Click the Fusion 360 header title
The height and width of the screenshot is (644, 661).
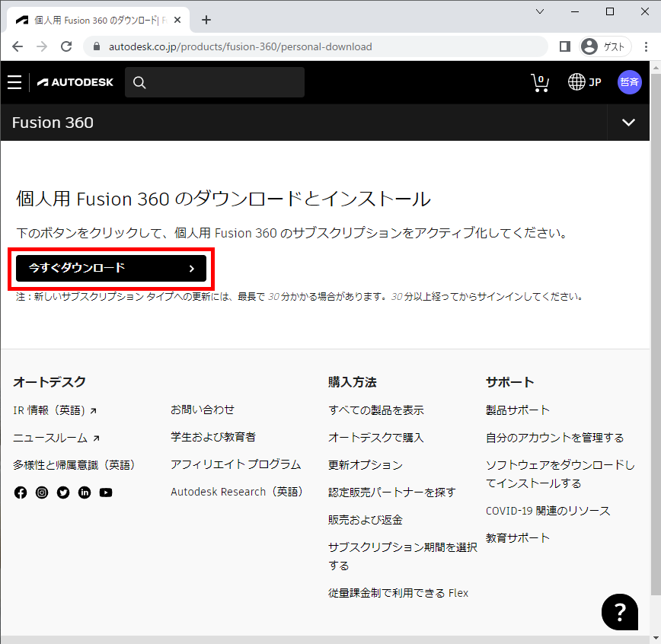tap(53, 123)
